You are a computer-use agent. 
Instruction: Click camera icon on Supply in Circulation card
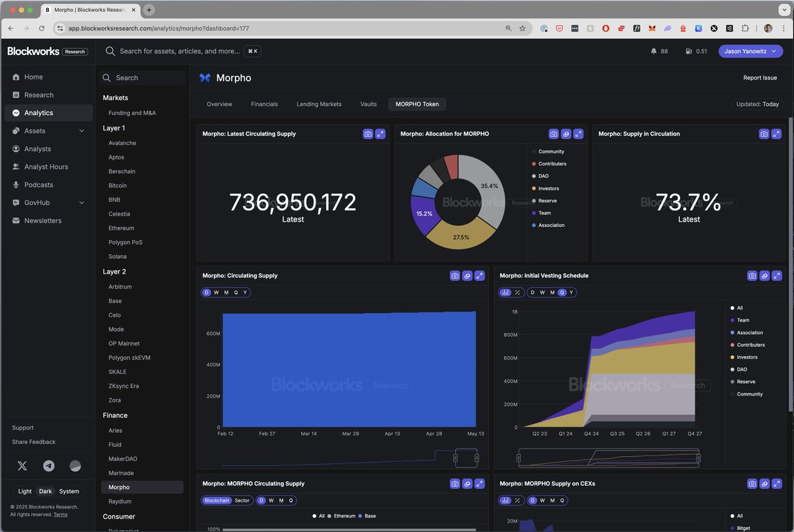[x=764, y=134]
